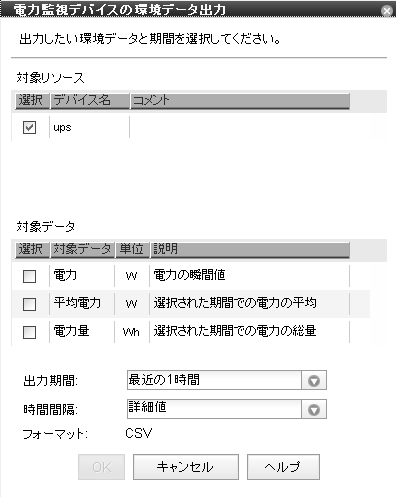Confirm with the OK button
396x497 pixels.
(x=101, y=467)
